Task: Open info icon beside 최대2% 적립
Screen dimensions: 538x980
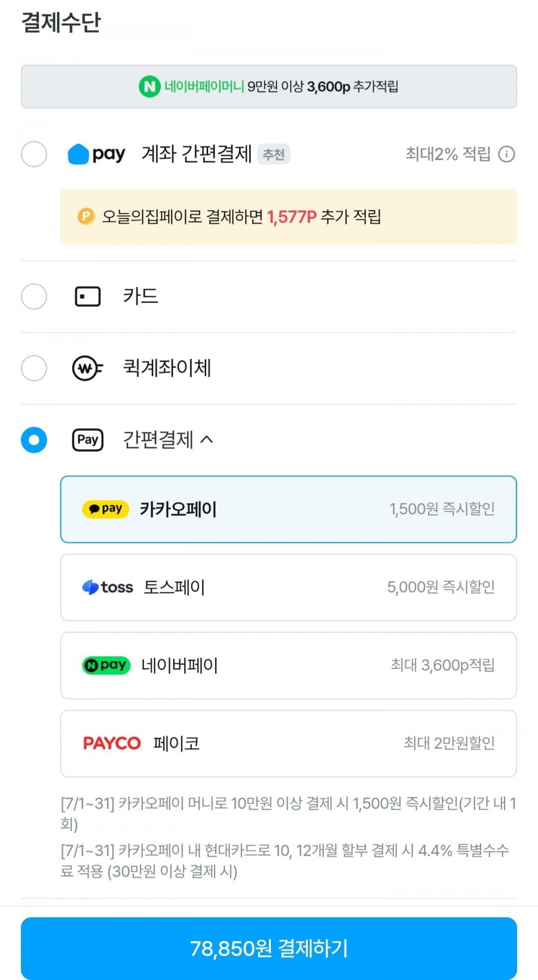Action: 506,154
